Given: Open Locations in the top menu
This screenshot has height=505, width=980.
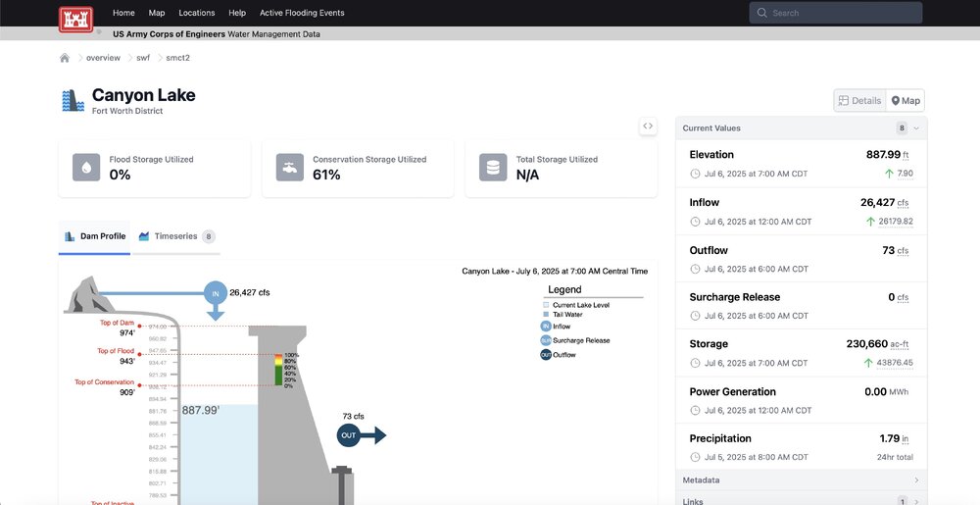Looking at the screenshot, I should tap(197, 13).
